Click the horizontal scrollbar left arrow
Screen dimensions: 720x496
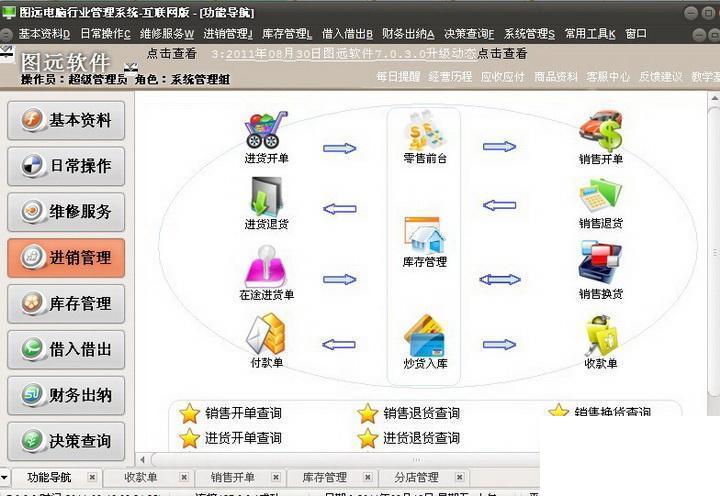142,459
